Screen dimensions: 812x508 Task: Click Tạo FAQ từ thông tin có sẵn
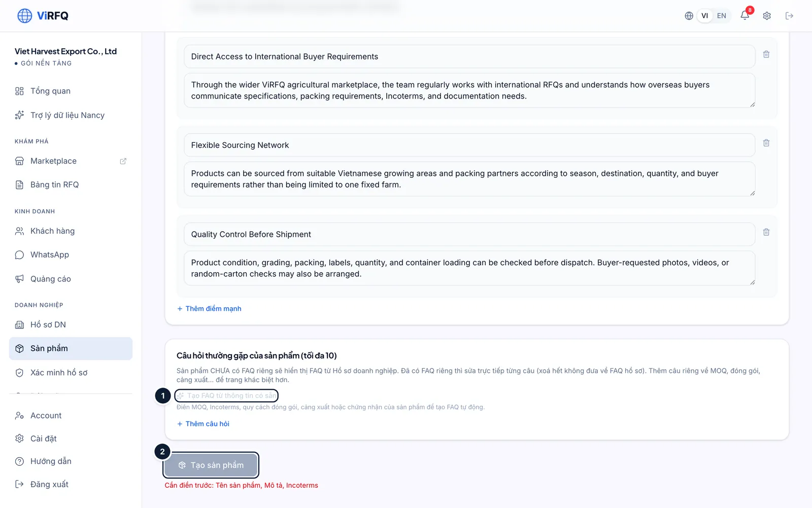226,396
